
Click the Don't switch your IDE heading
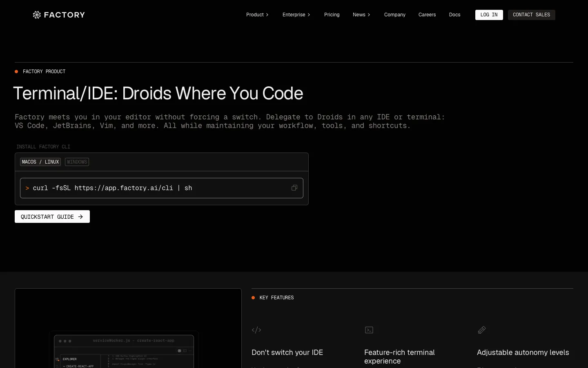point(287,352)
